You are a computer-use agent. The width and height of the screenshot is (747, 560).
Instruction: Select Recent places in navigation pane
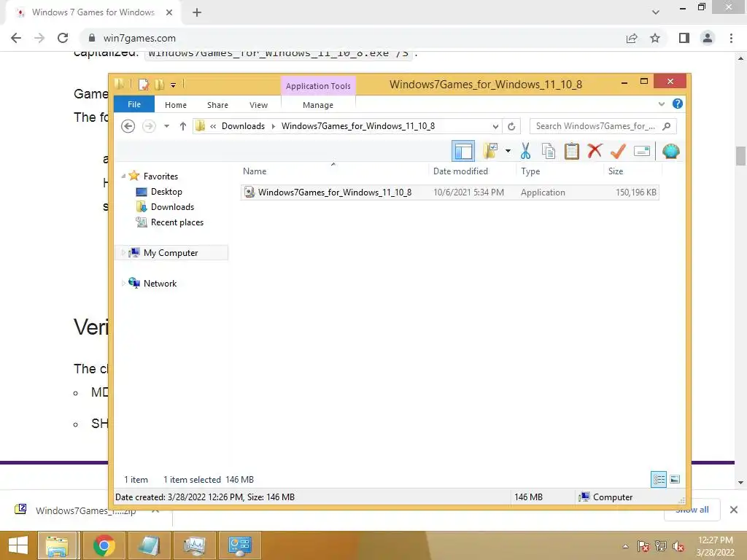[177, 222]
